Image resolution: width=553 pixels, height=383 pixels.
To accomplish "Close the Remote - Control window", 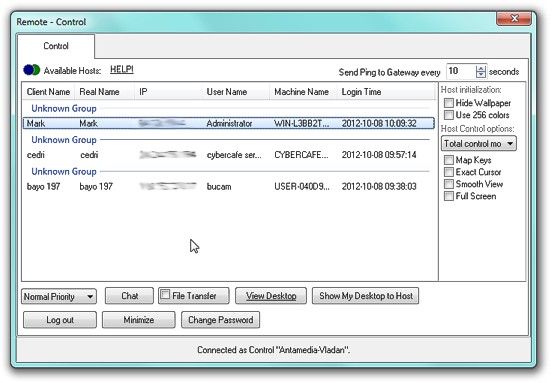I will (514, 19).
